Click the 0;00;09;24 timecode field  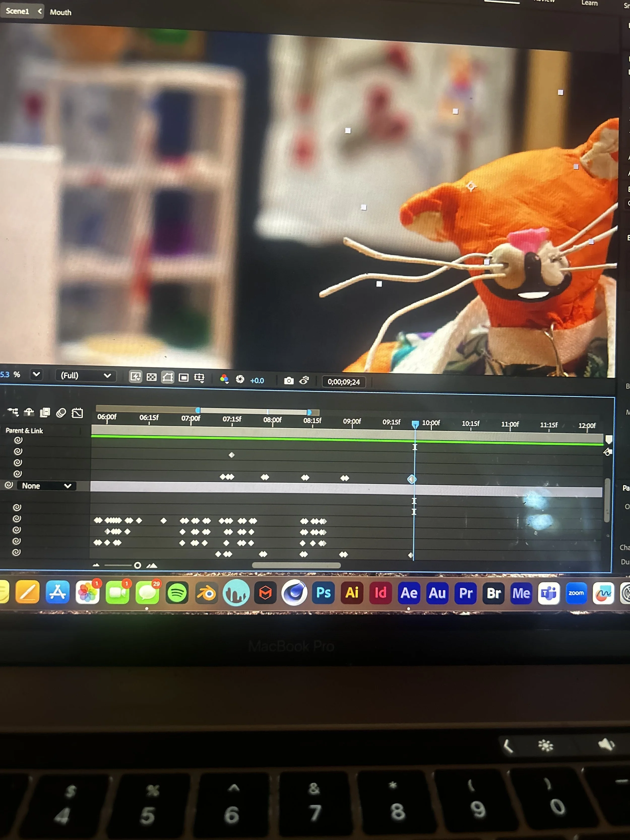pyautogui.click(x=344, y=382)
